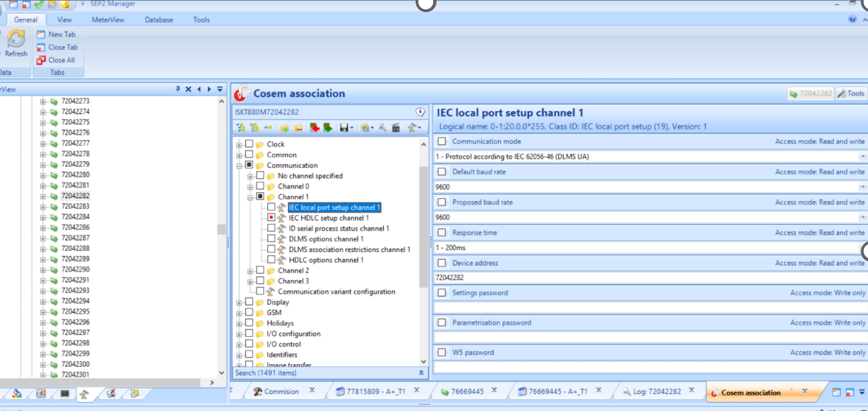
Task: Expand the Display tree node
Action: coord(239,303)
